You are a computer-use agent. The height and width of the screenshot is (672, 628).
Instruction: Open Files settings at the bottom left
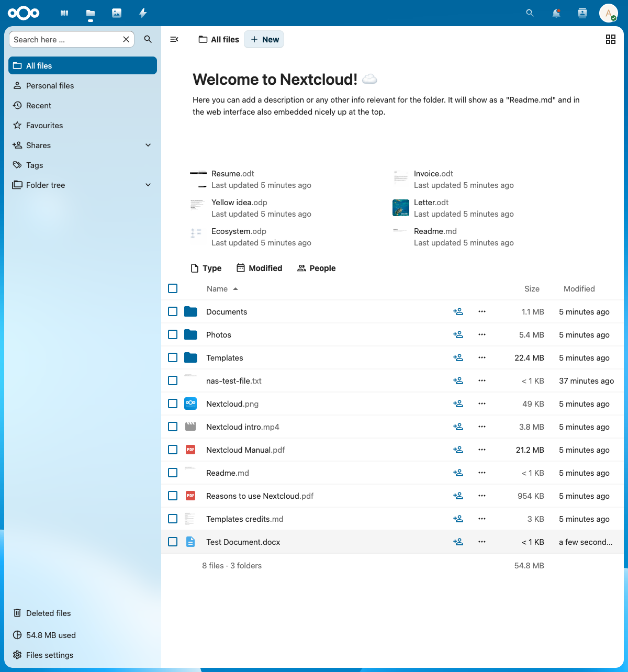(x=49, y=655)
